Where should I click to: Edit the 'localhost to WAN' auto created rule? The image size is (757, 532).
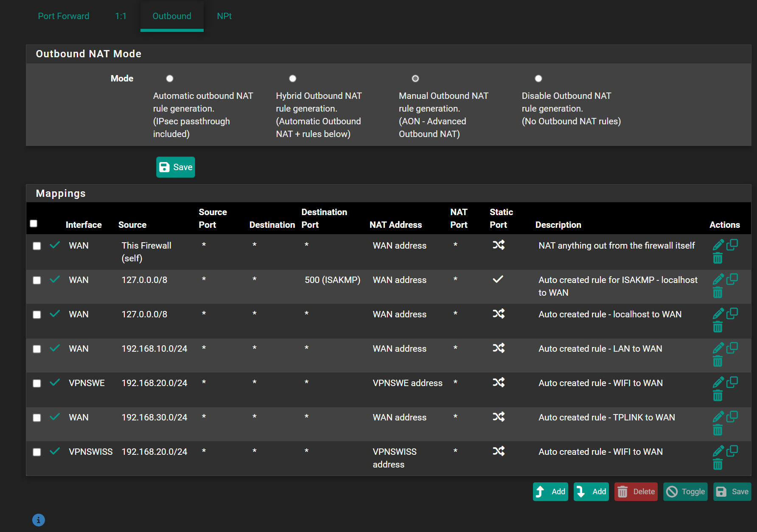(718, 314)
